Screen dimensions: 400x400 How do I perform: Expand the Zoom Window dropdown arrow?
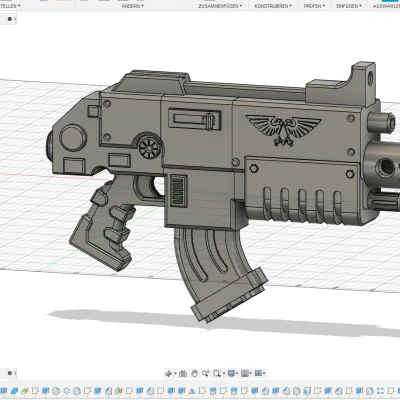[224, 373]
